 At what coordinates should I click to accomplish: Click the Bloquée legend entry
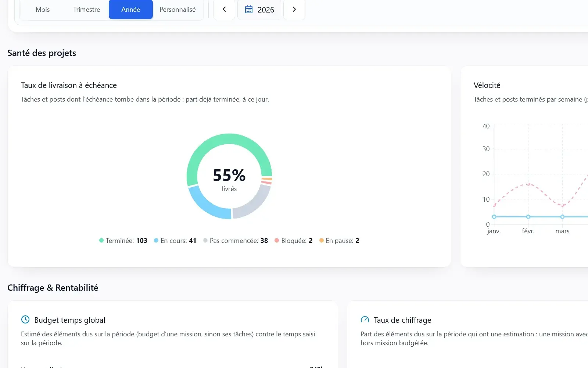(294, 241)
